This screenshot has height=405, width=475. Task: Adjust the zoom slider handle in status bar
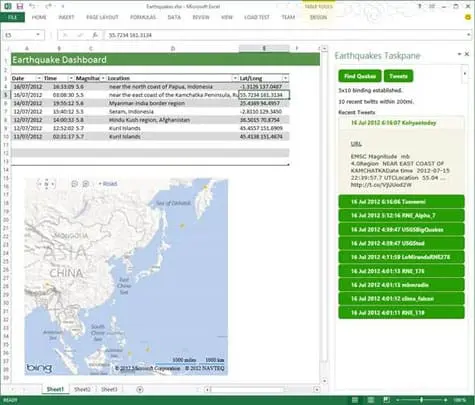coord(421,400)
